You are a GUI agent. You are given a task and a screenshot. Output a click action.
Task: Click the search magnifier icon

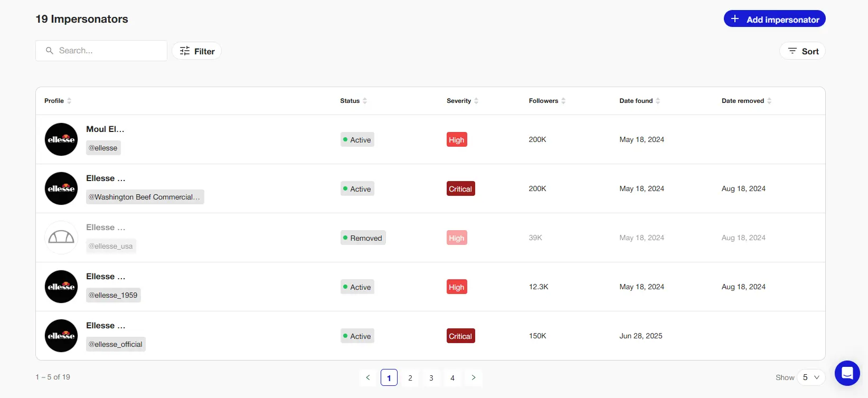tap(50, 51)
